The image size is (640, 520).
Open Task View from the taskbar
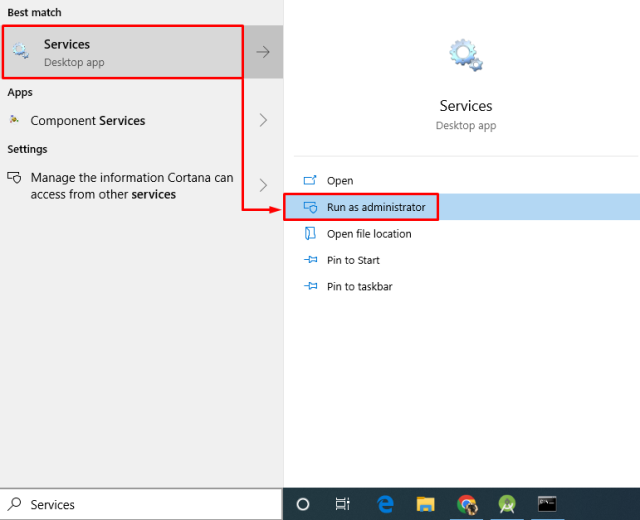(x=342, y=504)
